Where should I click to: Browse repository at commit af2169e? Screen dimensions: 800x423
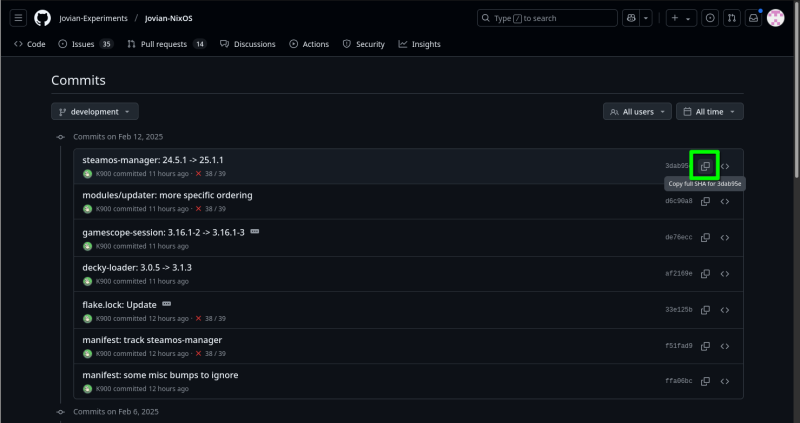(x=725, y=274)
